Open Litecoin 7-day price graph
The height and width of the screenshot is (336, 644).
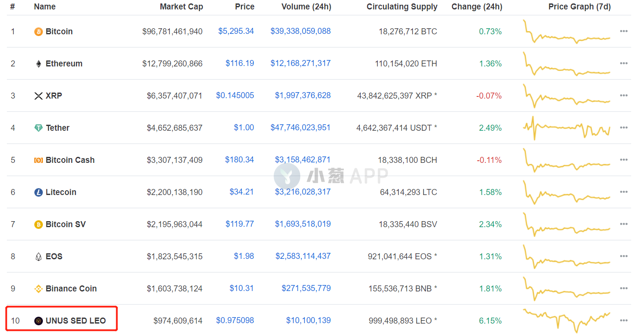566,192
